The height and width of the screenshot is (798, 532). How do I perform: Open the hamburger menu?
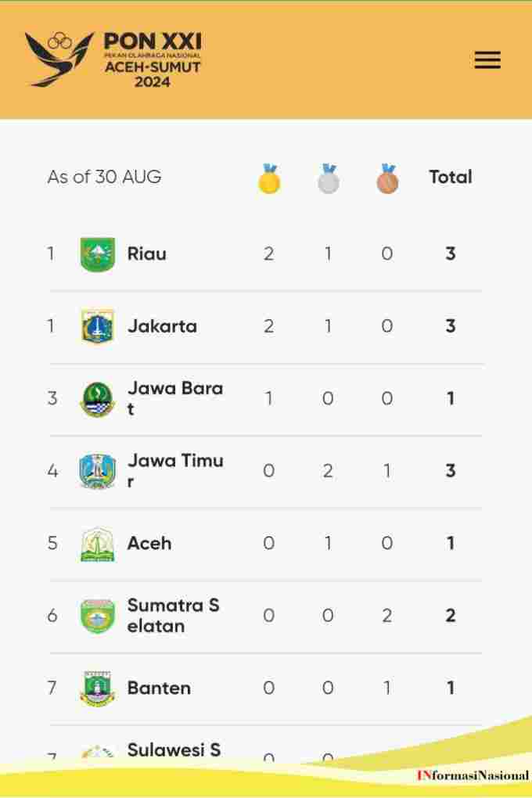coord(487,60)
